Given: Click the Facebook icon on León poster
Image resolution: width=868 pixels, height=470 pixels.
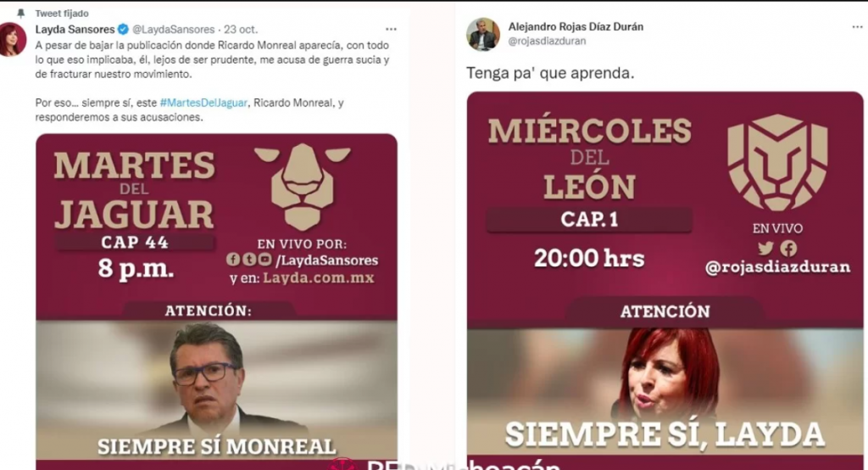Looking at the screenshot, I should 789,249.
